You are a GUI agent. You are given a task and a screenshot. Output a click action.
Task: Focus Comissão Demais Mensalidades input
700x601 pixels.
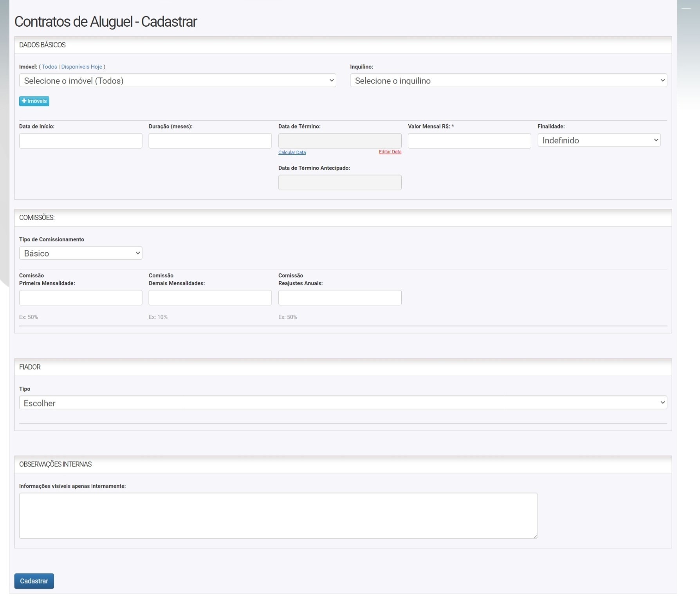click(x=210, y=298)
